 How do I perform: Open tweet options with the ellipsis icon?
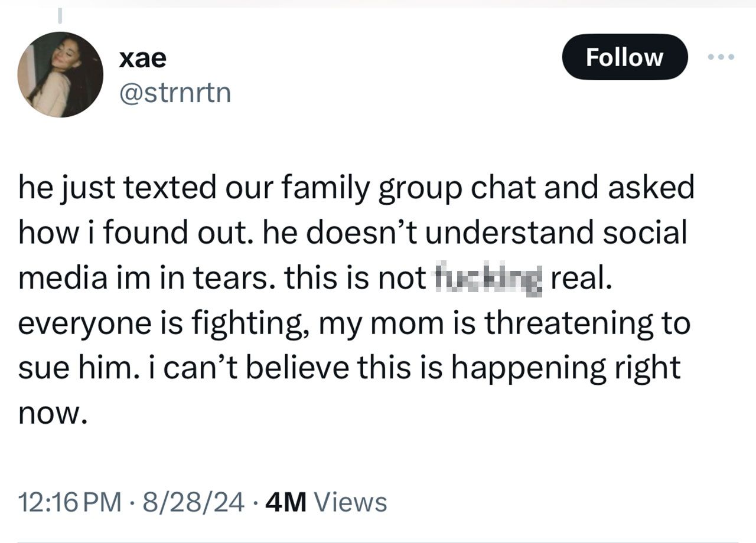click(722, 56)
